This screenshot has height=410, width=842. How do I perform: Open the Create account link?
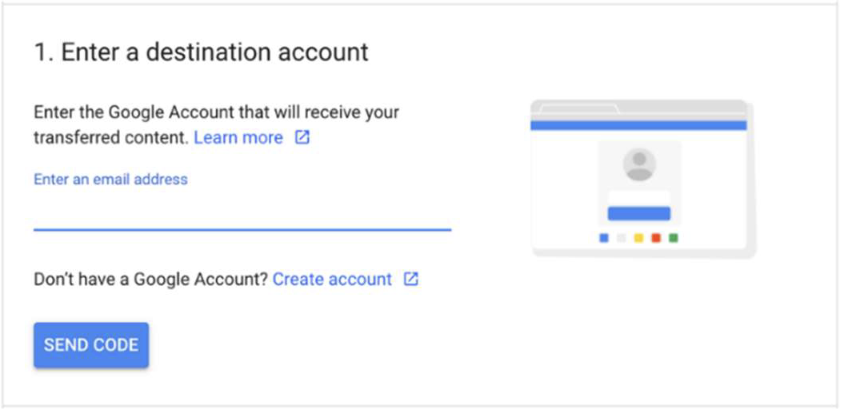pos(332,279)
